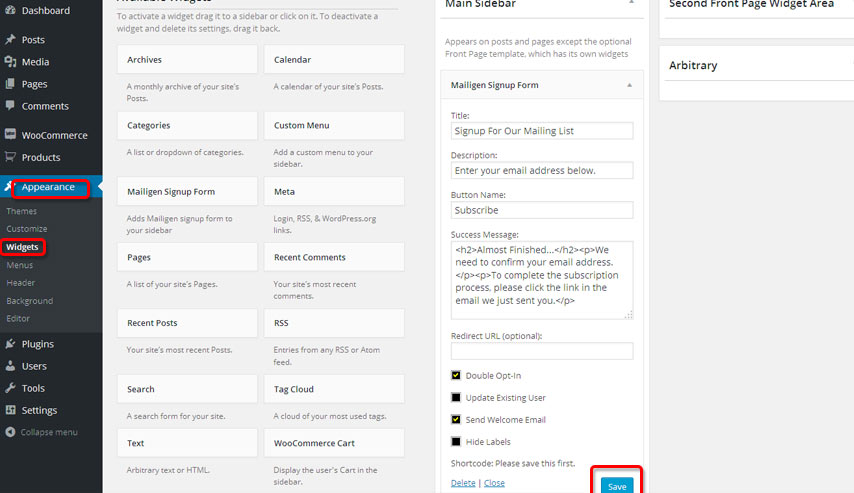Select the Tag Cloud available widget
This screenshot has width=854, height=493.
[334, 389]
